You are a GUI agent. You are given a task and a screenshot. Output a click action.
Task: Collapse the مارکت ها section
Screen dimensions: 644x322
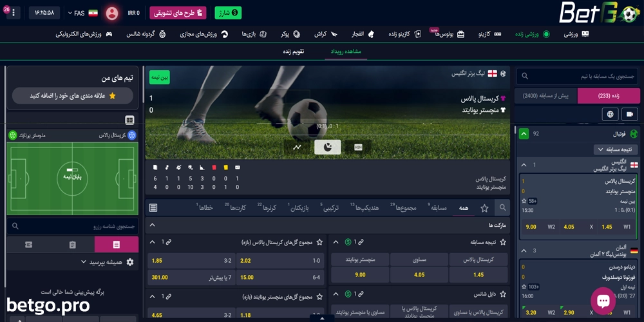[x=153, y=225]
